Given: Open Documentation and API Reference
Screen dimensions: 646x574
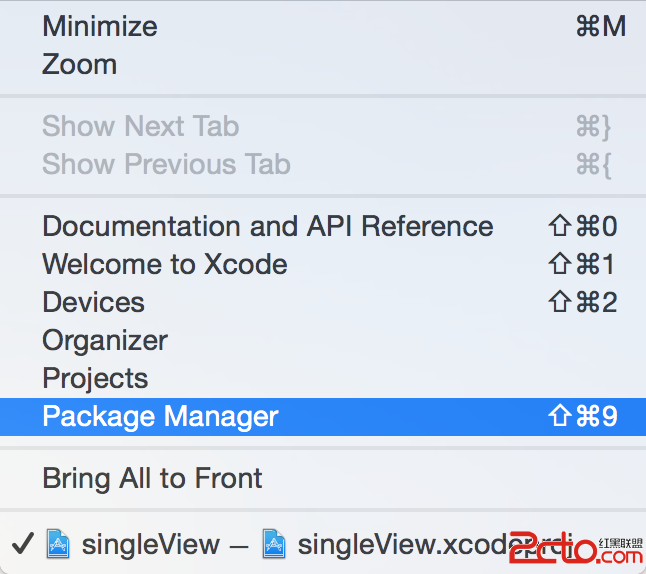Looking at the screenshot, I should [267, 226].
